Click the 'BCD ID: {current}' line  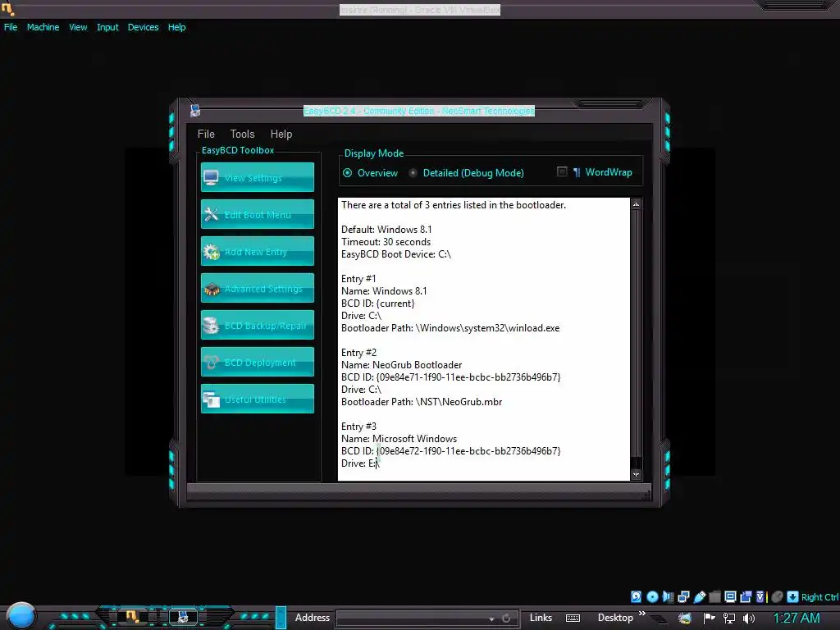pyautogui.click(x=377, y=304)
